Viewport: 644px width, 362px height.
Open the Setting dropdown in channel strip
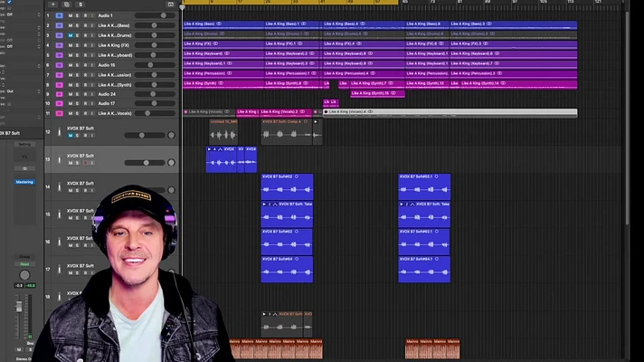[x=24, y=144]
